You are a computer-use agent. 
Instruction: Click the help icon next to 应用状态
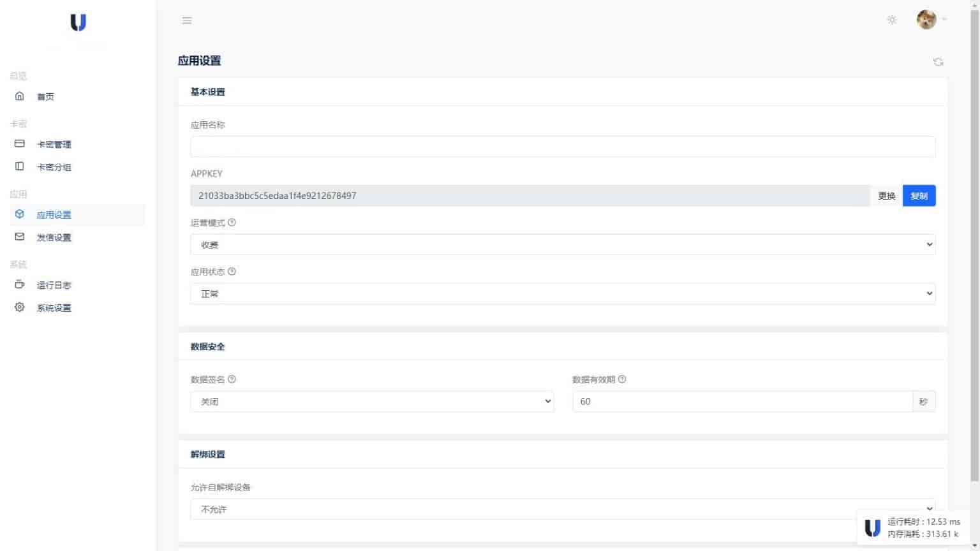[x=232, y=272]
